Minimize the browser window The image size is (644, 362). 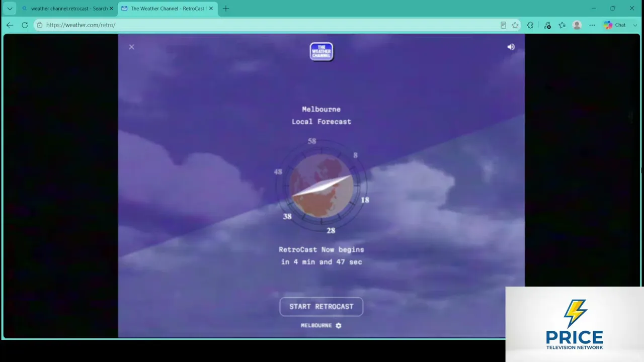point(594,8)
